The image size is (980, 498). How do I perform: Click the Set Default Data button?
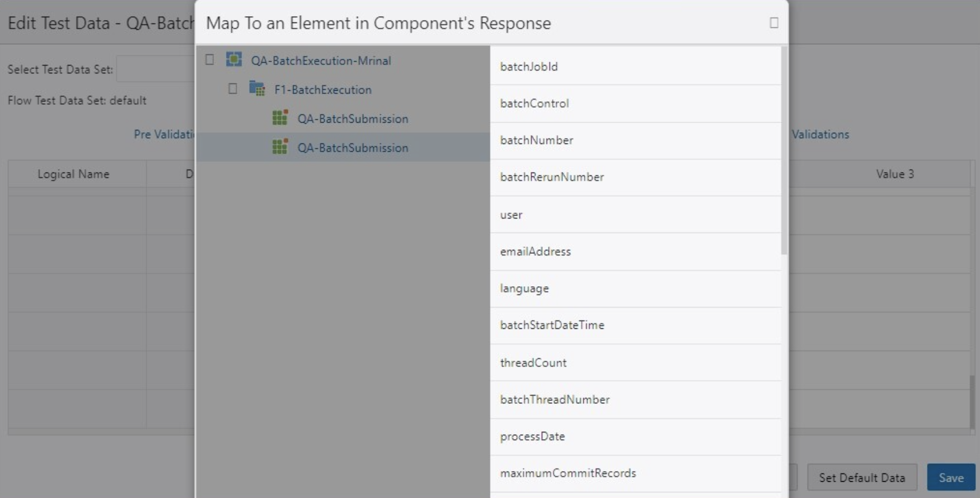click(861, 477)
